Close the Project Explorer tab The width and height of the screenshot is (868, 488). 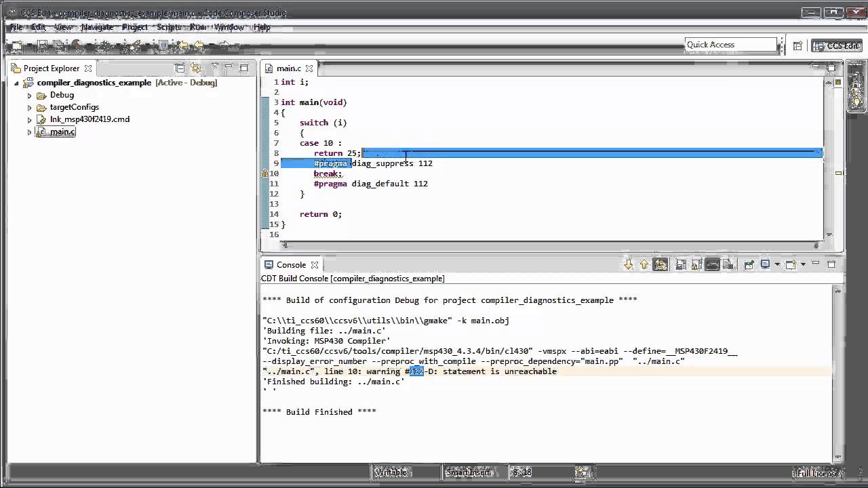pos(88,68)
